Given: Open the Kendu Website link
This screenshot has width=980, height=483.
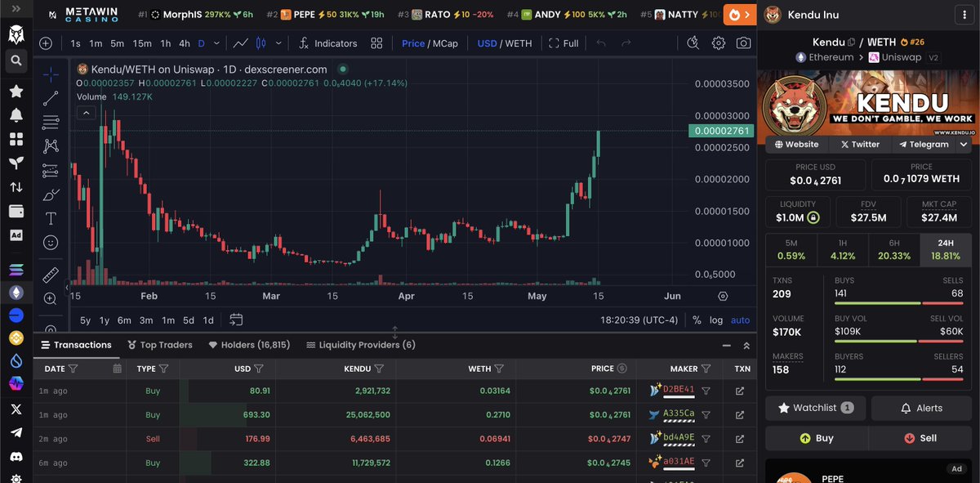Looking at the screenshot, I should [797, 144].
